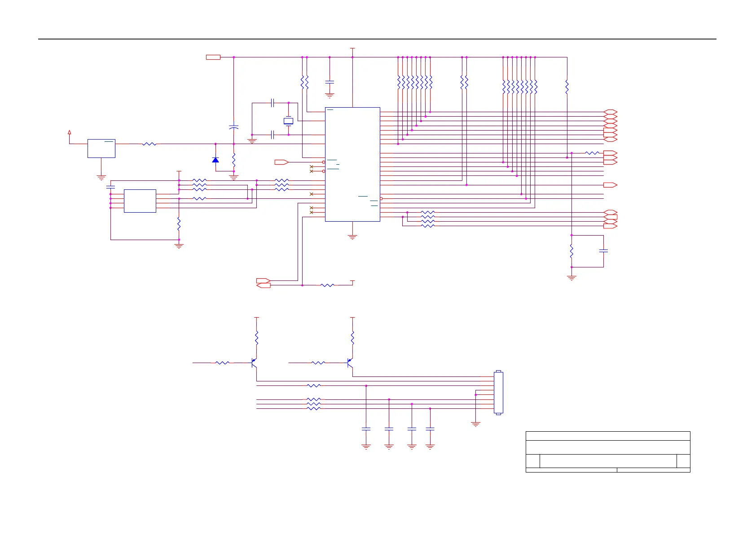This screenshot has width=756, height=534.
Task: Click the ground symbol beside the connector
Action: pyautogui.click(x=475, y=424)
